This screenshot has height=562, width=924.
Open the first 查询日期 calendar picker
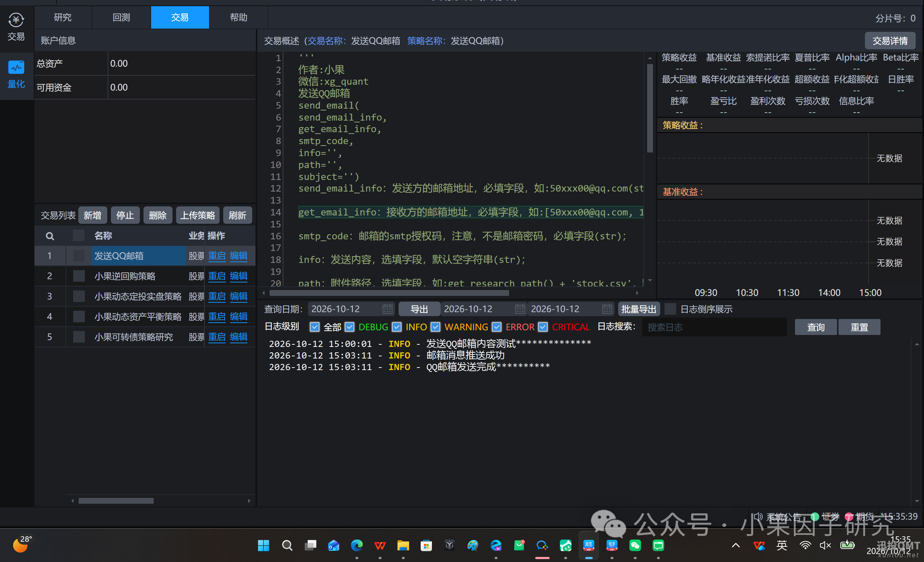[x=387, y=309]
